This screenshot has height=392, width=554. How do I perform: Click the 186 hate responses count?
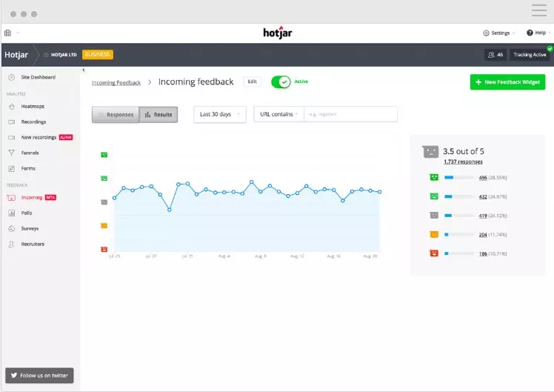click(483, 253)
